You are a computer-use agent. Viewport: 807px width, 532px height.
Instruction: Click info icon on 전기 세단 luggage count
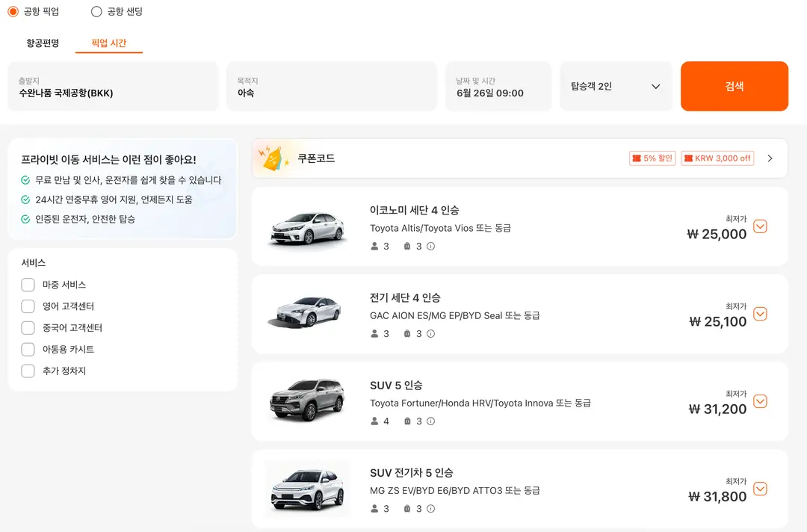[x=431, y=334]
